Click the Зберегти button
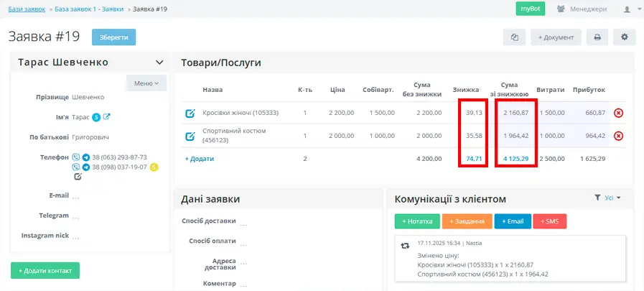The image size is (644, 291). [x=113, y=37]
